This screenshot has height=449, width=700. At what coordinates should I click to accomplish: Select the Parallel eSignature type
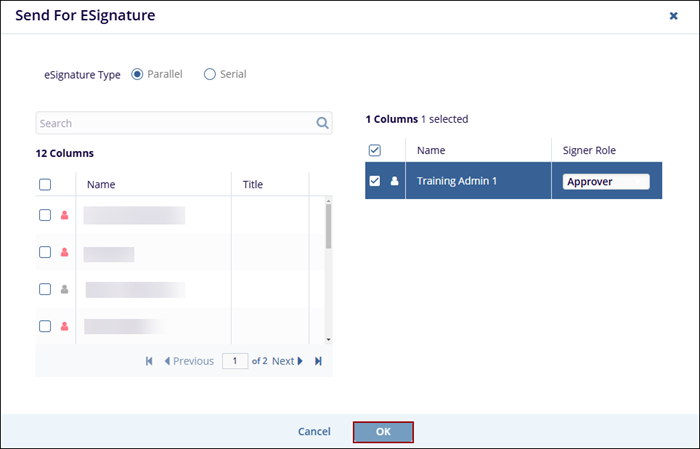137,74
